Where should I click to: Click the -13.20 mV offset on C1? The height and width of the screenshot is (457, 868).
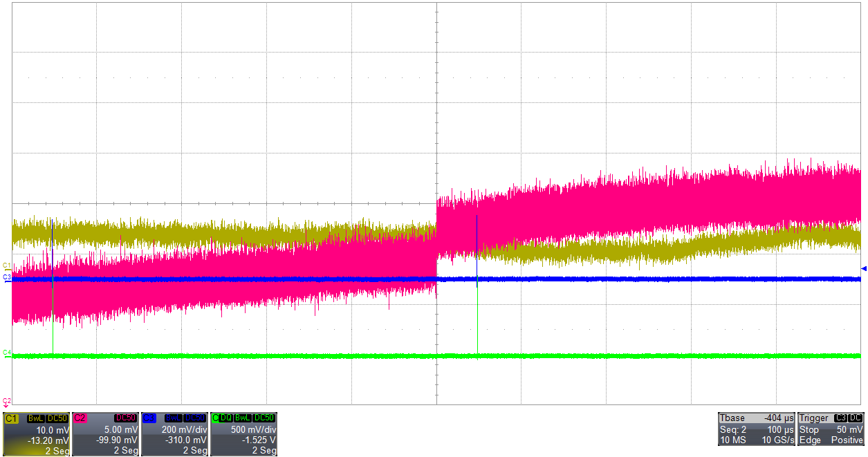pos(48,440)
